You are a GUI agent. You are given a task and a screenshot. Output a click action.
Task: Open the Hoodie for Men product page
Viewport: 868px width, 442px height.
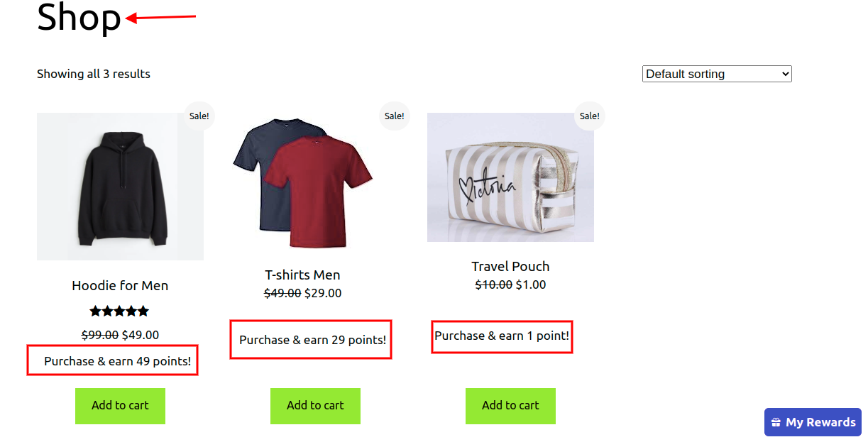[119, 285]
